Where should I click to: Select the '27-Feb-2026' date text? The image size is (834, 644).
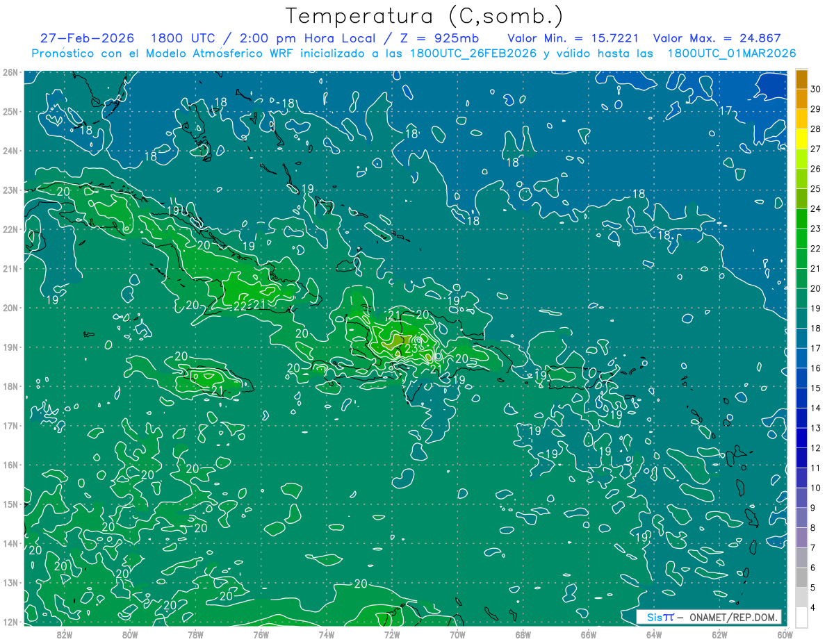(87, 38)
